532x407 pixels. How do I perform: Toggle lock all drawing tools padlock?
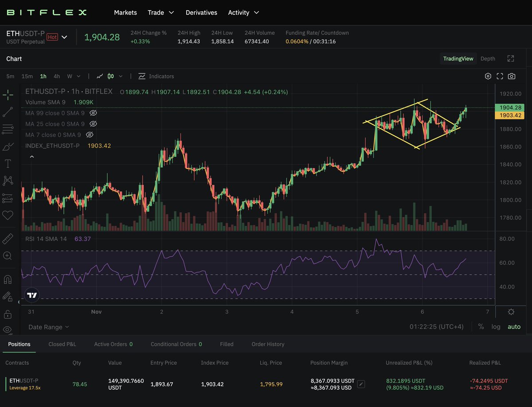pos(8,314)
